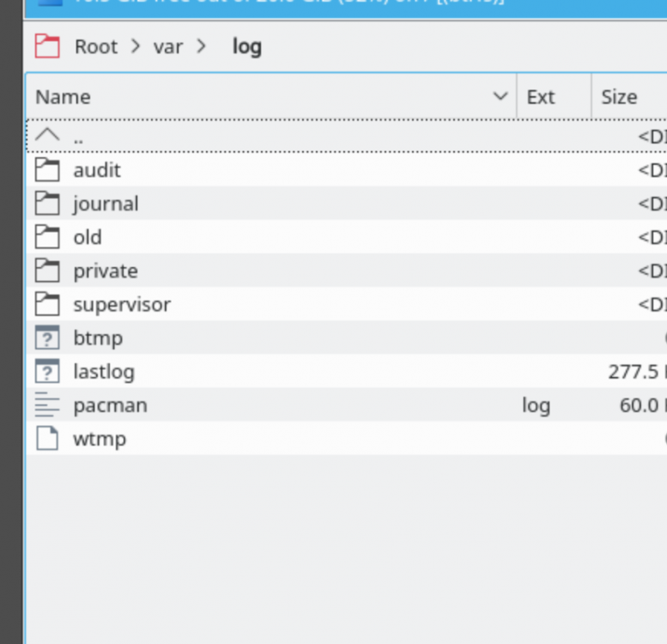
Task: Select the private folder name
Action: pos(106,271)
